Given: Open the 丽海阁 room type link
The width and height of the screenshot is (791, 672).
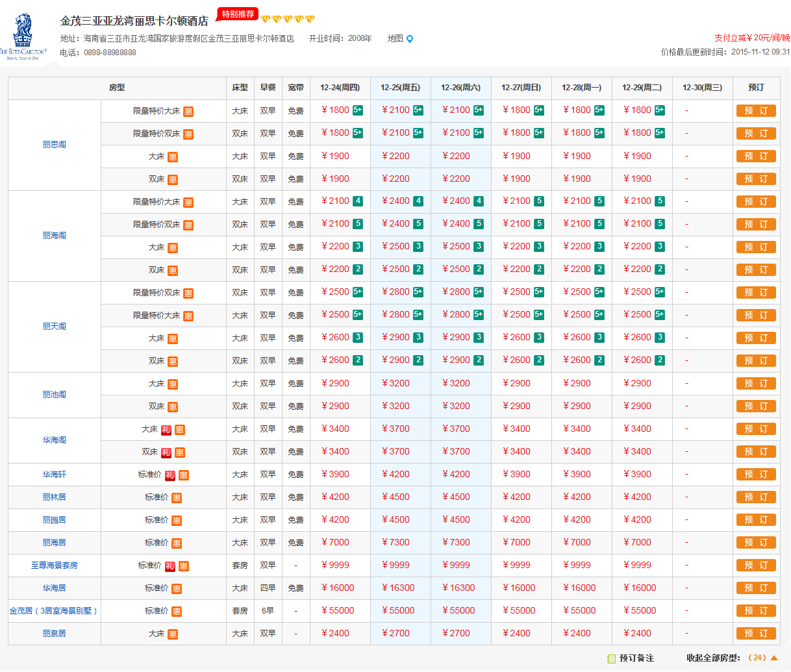Looking at the screenshot, I should [55, 236].
